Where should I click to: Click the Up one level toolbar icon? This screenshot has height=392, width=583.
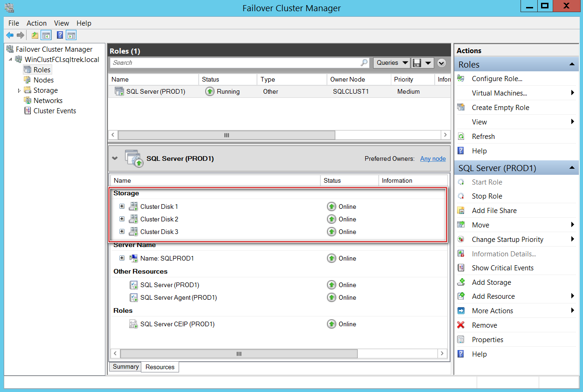pyautogui.click(x=35, y=35)
